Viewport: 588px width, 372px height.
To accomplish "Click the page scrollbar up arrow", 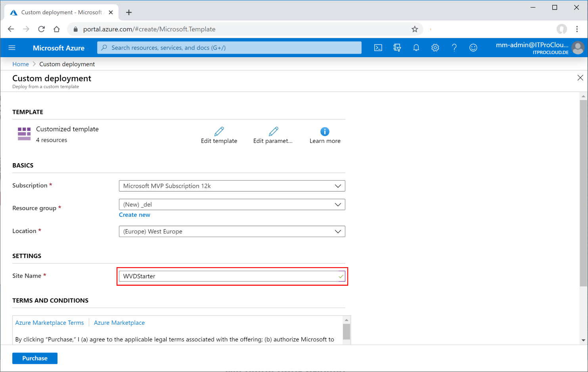I will click(583, 96).
